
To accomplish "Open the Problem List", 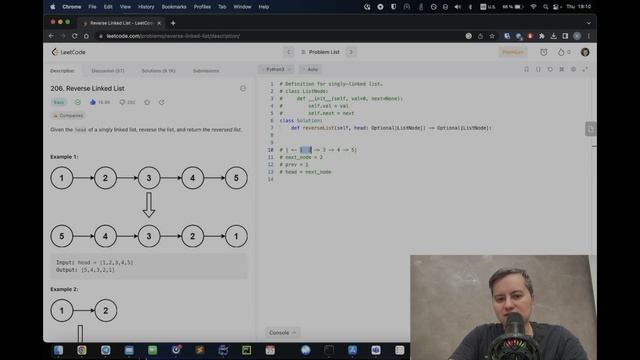I will point(320,52).
